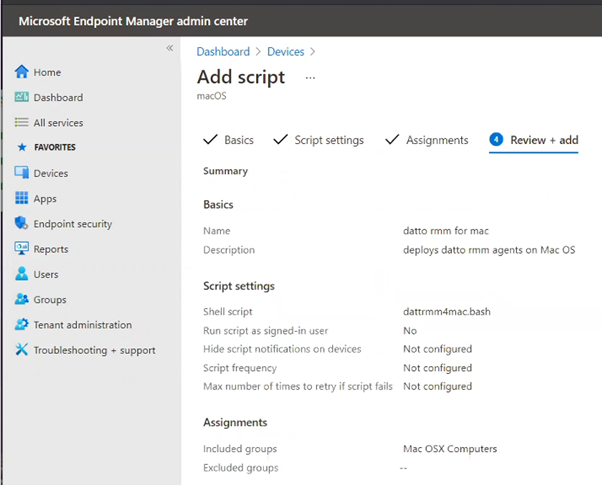Click the Endpoint security shield icon
Image resolution: width=602 pixels, height=485 pixels.
22,223
